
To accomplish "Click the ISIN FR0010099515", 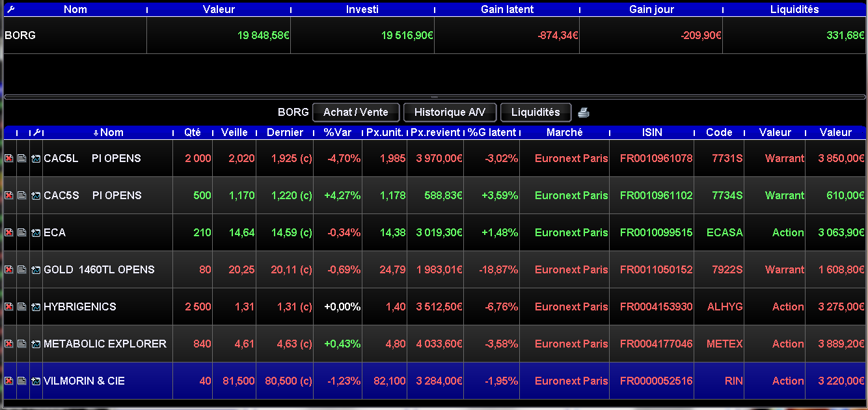I will [x=657, y=232].
